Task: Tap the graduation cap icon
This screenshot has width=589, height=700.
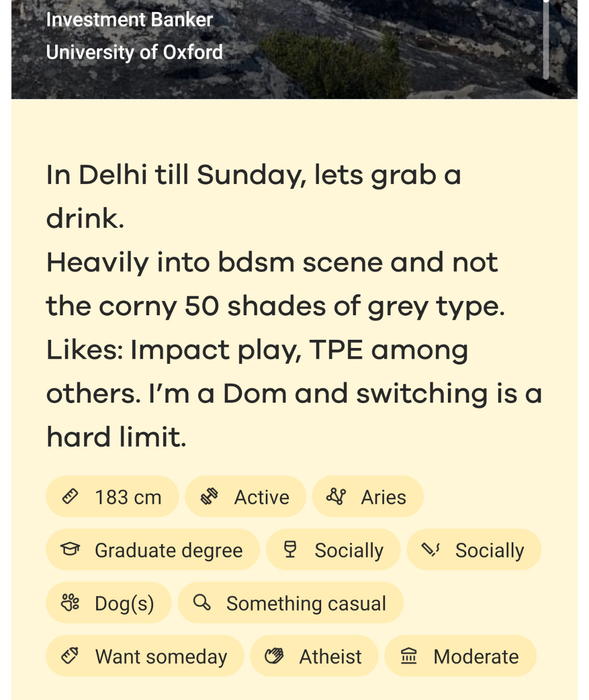Action: [x=70, y=550]
